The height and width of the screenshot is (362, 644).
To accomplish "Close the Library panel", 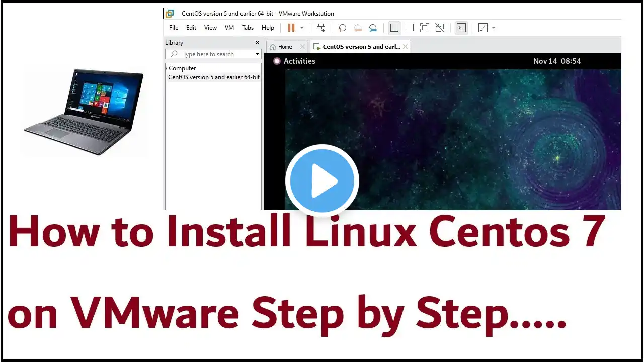I will [x=257, y=43].
